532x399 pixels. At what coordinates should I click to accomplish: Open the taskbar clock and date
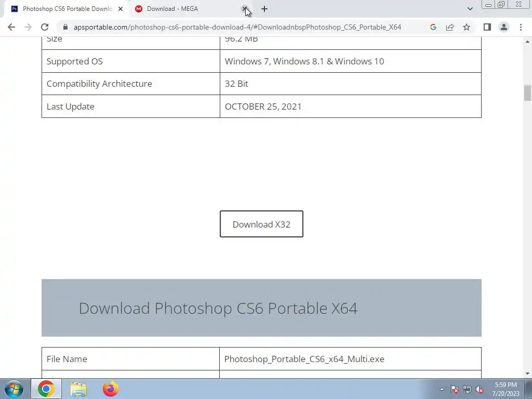506,389
